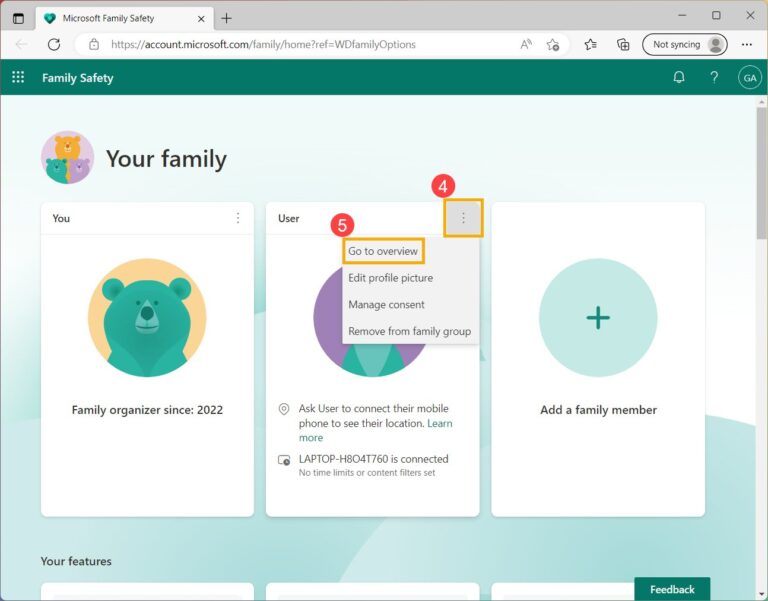Click the Family Safety header title
This screenshot has width=768, height=601.
[77, 78]
